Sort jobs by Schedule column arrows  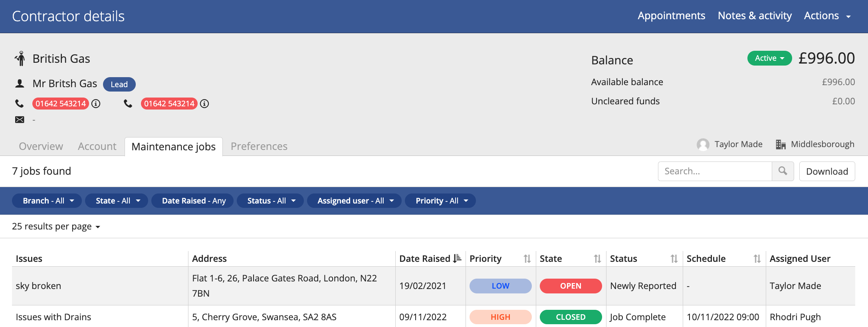[757, 259]
